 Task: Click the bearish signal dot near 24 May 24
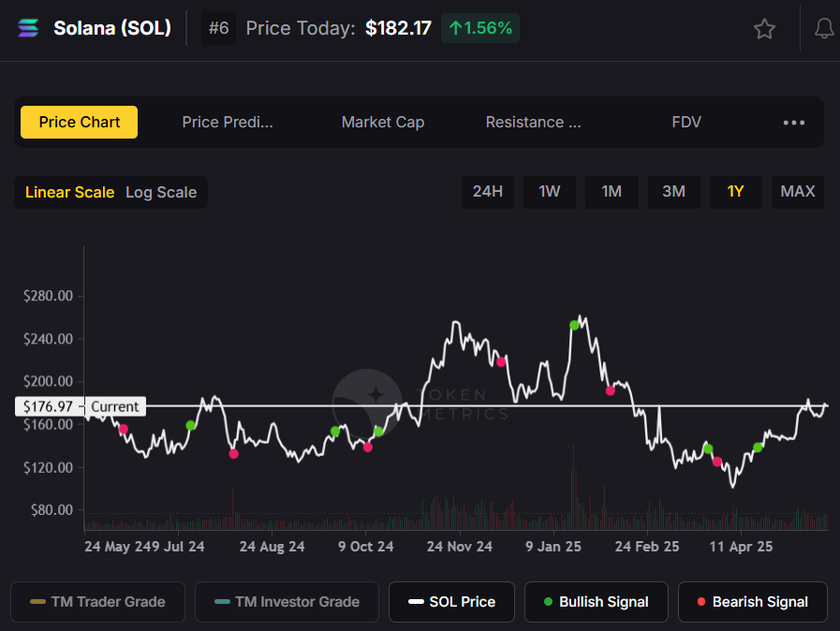click(x=124, y=429)
